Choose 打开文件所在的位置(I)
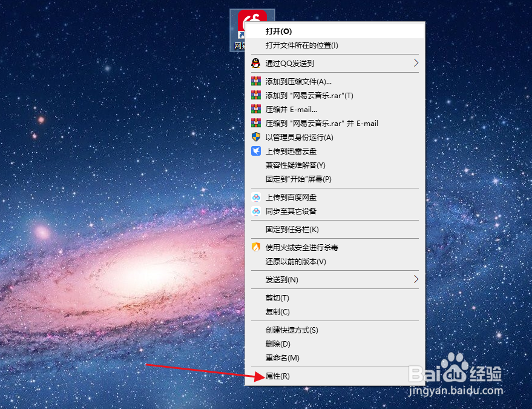Screen dimensions: 532x409 pyautogui.click(x=335, y=45)
